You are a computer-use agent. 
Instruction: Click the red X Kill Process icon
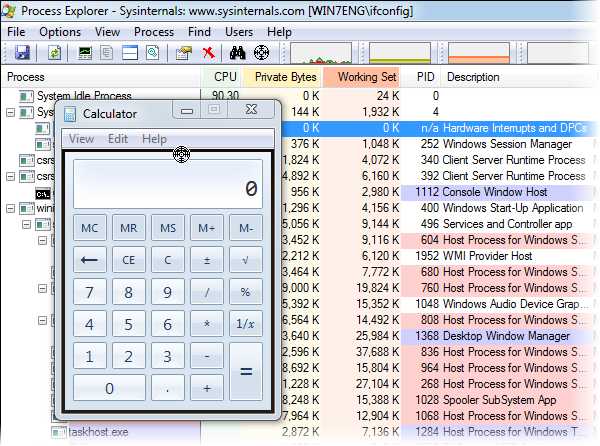pos(209,52)
